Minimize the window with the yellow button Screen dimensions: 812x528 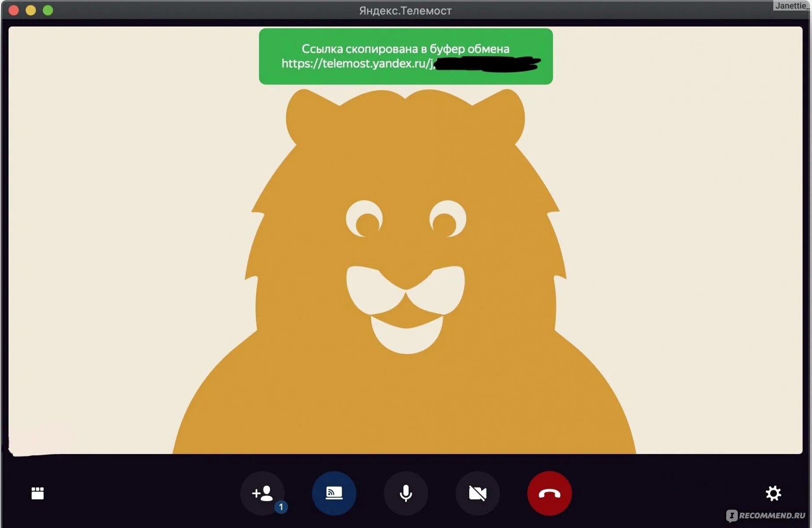click(31, 10)
